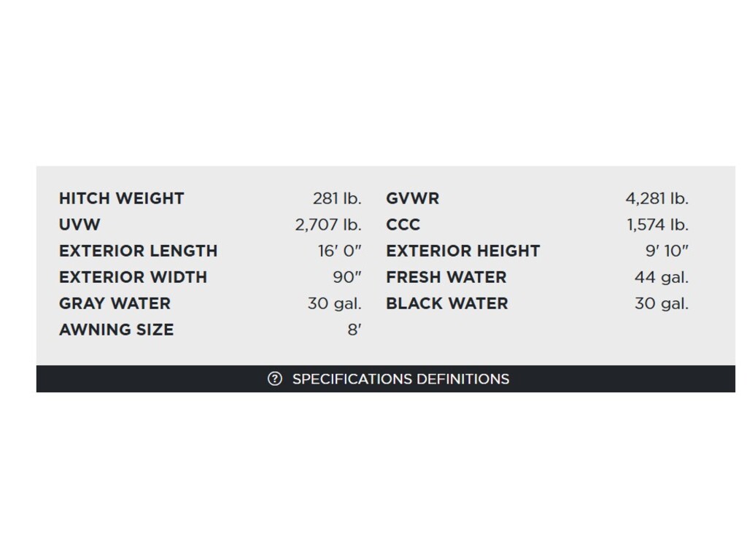Click the question mark help icon
The width and height of the screenshot is (747, 560).
tap(274, 379)
